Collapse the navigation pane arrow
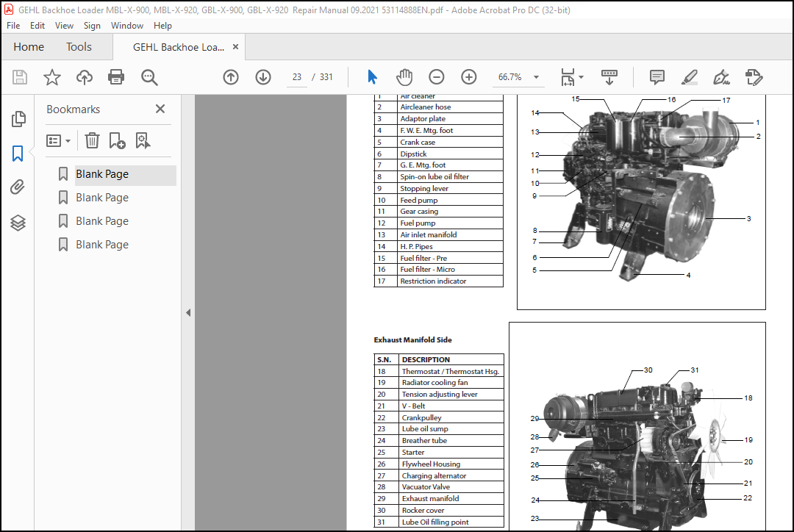The width and height of the screenshot is (794, 532). [188, 313]
